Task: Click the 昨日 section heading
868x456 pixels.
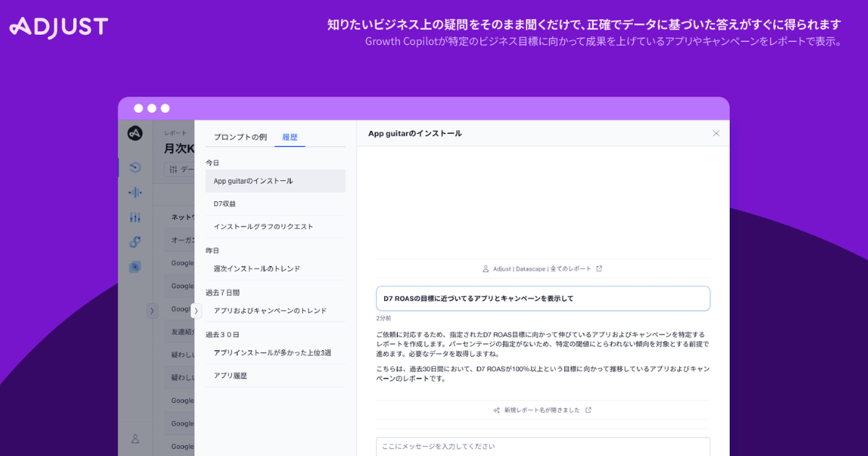Action: 212,250
